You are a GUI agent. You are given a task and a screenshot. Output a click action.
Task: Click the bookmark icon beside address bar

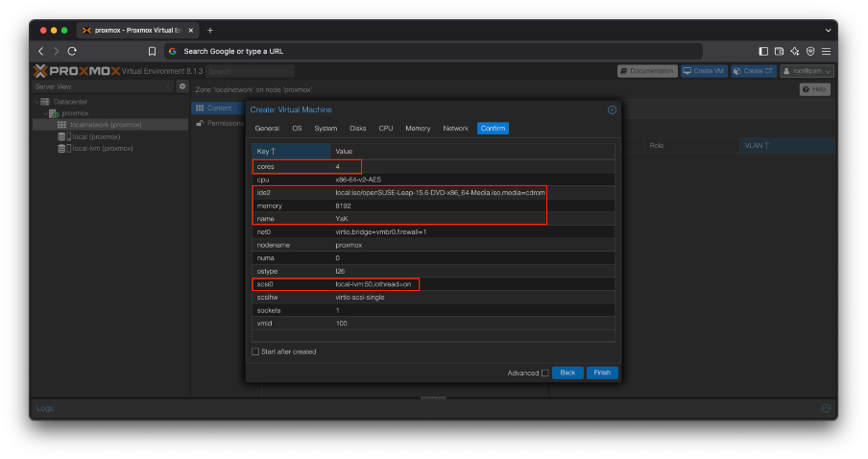152,52
